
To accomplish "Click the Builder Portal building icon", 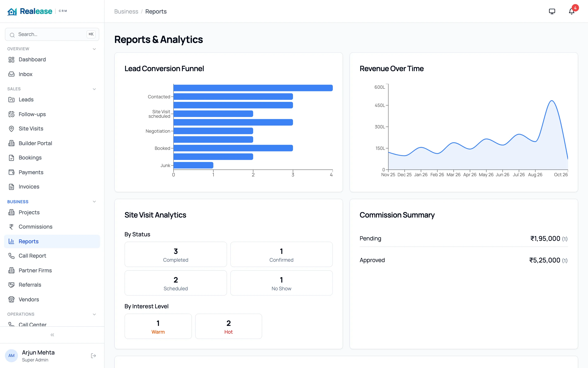I will pyautogui.click(x=11, y=143).
